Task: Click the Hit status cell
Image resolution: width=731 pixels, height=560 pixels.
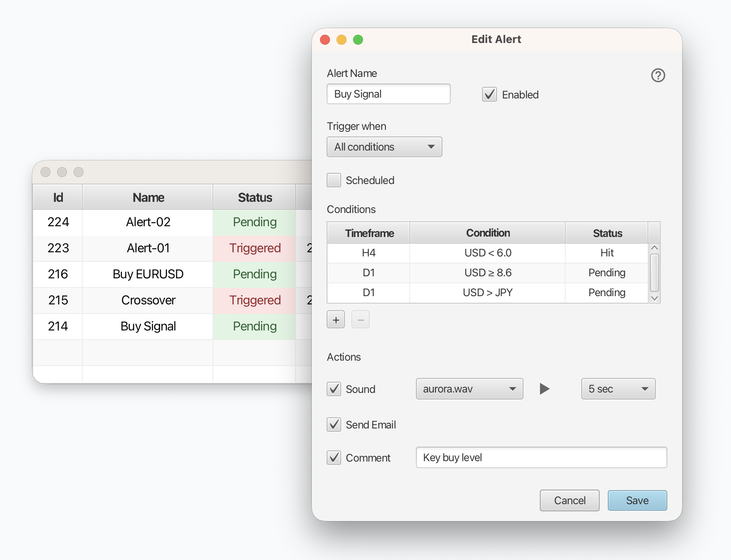Action: pos(607,253)
